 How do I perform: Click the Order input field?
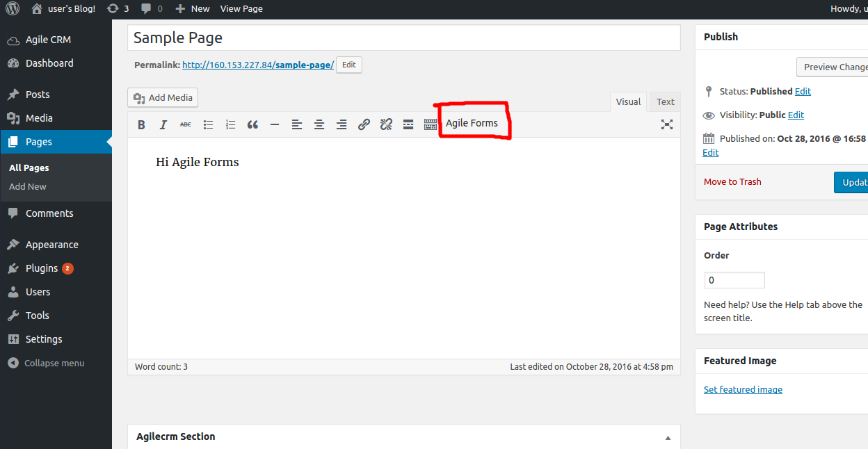pos(734,280)
